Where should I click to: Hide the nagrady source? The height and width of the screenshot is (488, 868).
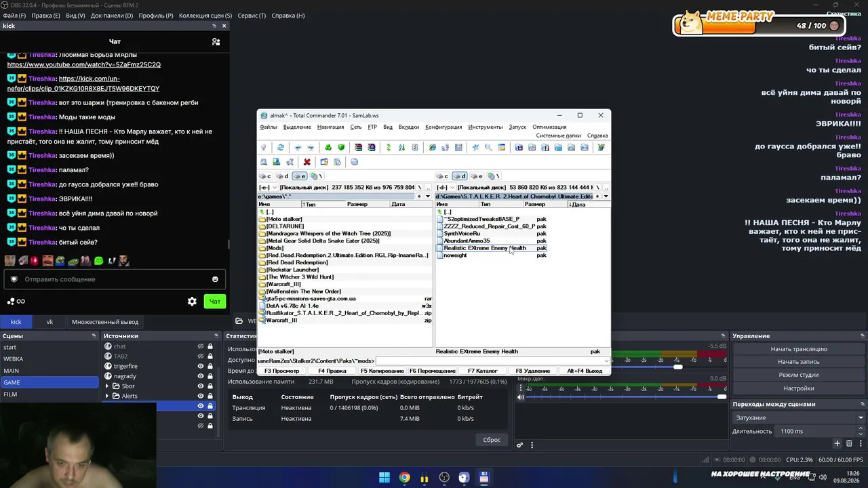tap(201, 376)
